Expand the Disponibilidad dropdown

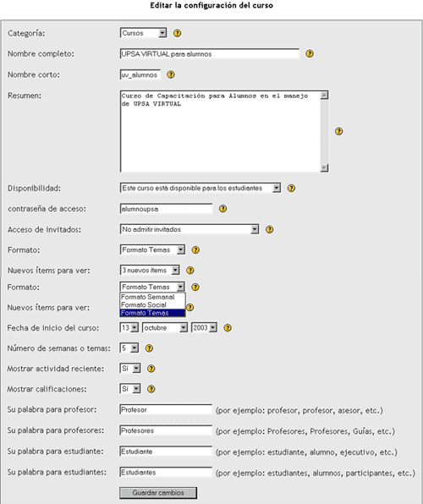coord(201,188)
